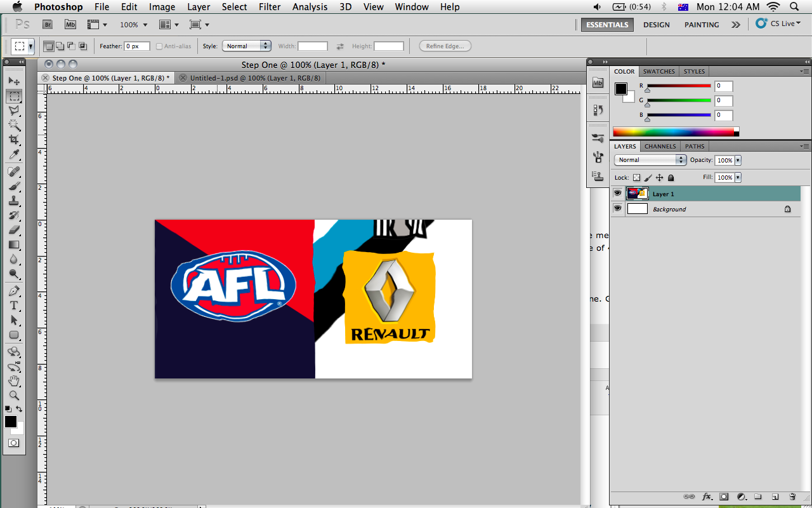The width and height of the screenshot is (812, 508).
Task: Select the Zoom tool
Action: [14, 395]
